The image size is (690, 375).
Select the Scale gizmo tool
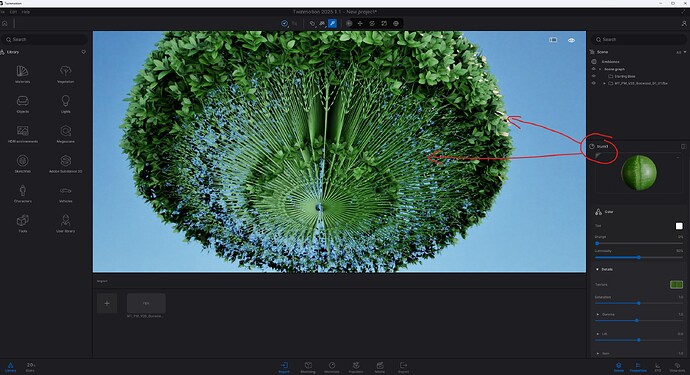click(384, 23)
